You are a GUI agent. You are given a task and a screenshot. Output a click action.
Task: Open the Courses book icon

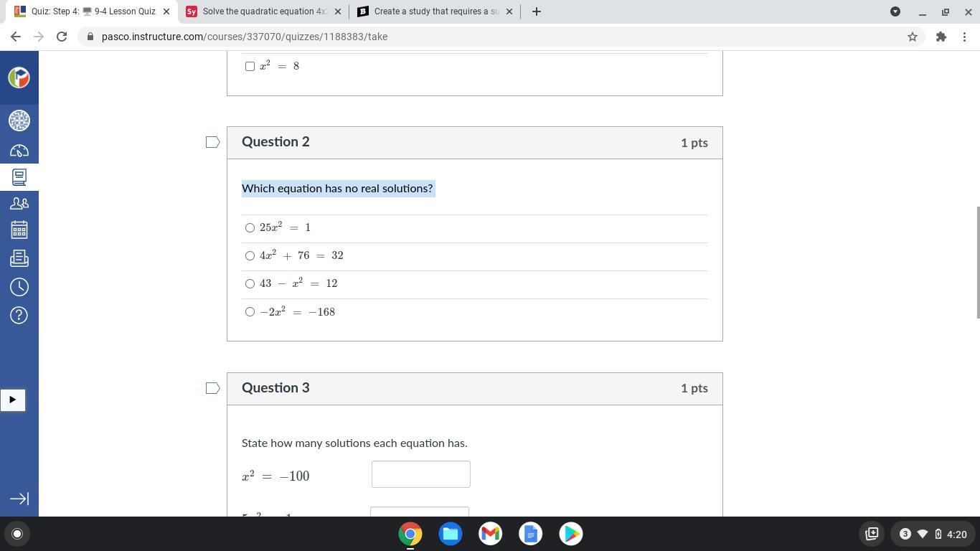point(19,176)
